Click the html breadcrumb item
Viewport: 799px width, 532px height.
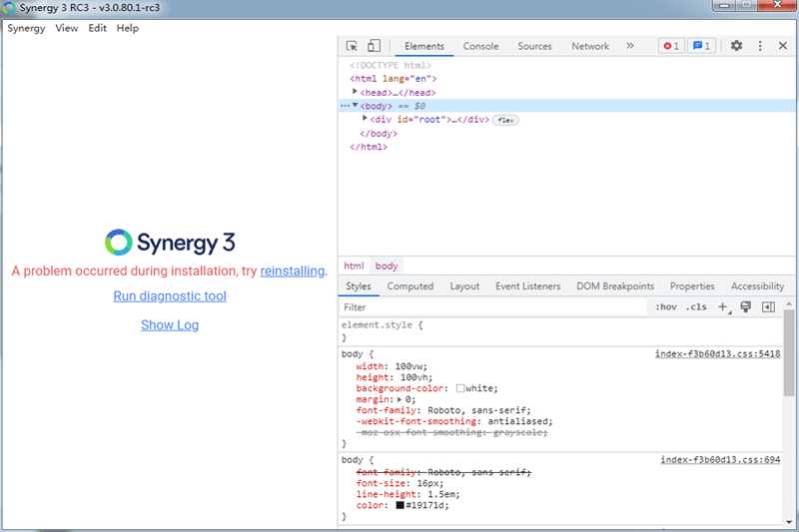[x=354, y=266]
